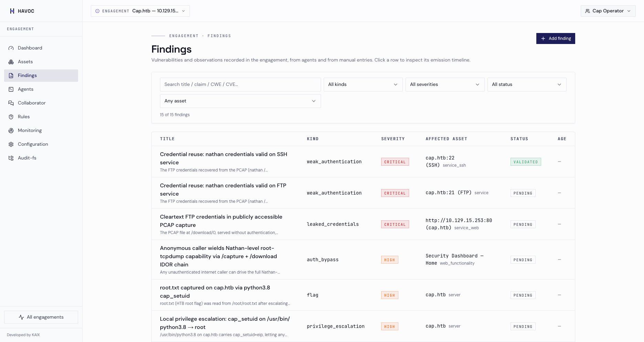Click the Add finding button
This screenshot has width=644, height=342.
(556, 38)
